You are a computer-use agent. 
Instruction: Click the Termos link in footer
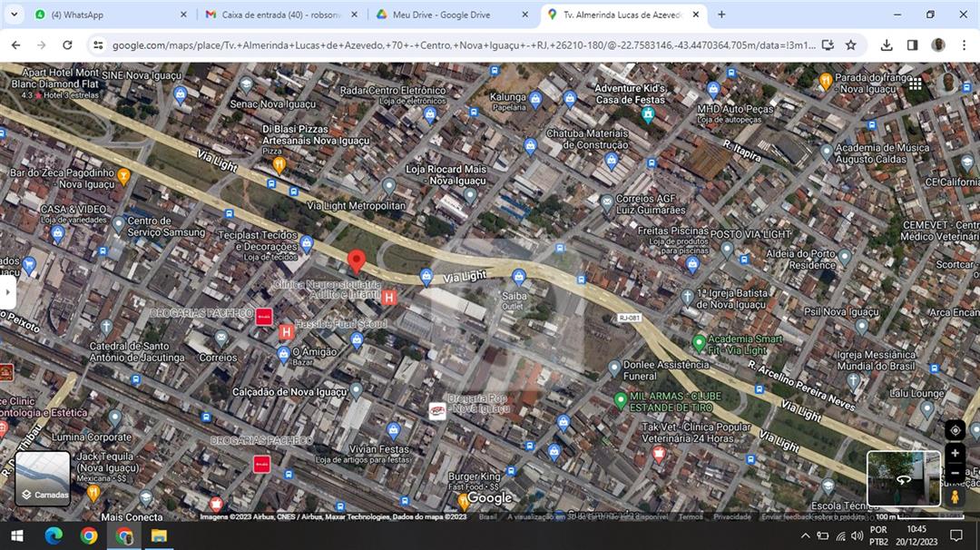[690, 516]
